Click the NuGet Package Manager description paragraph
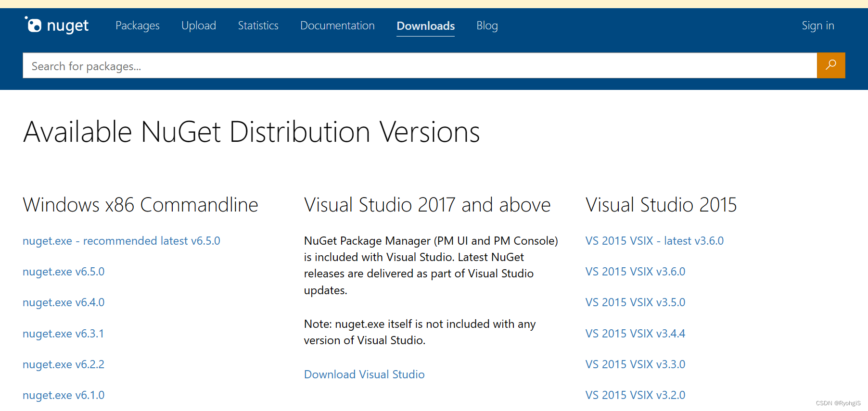Screen dimensions: 868x411 [431, 265]
